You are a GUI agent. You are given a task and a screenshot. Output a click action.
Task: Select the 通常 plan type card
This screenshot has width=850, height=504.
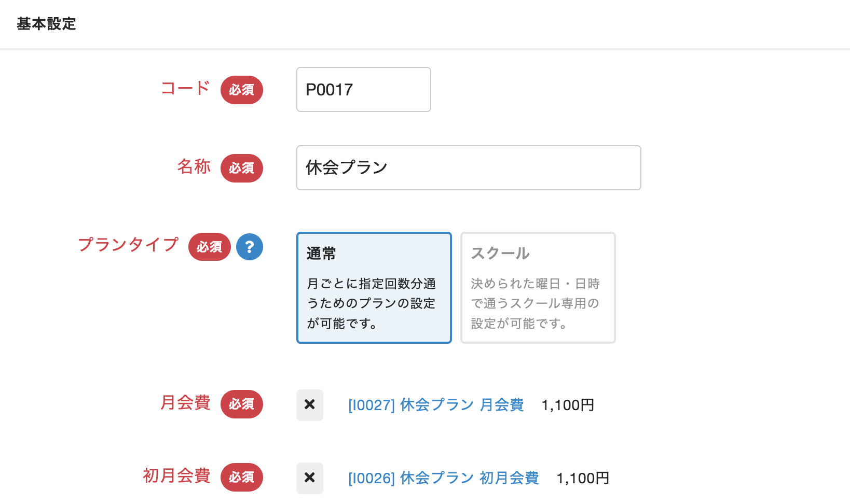374,288
